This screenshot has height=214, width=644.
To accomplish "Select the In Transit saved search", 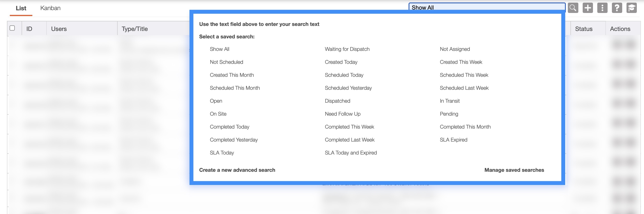I will point(449,101).
